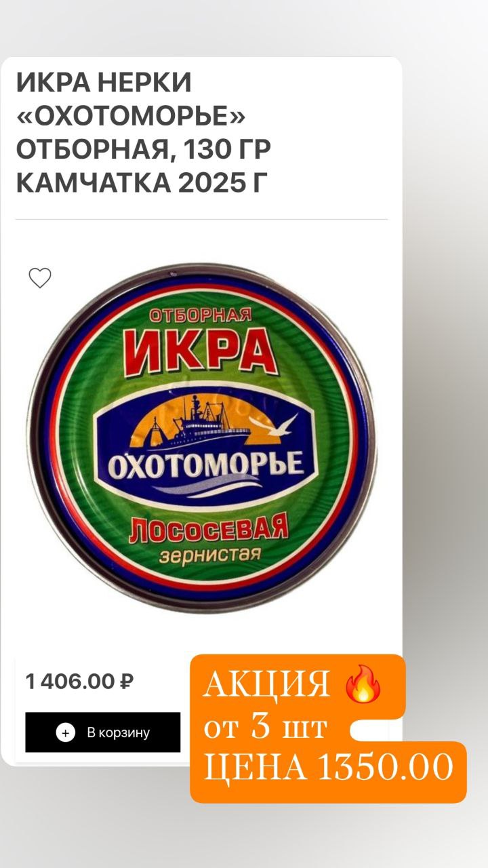The width and height of the screenshot is (488, 868).
Task: Click the price 1 406.00 ₽
Action: tap(79, 681)
